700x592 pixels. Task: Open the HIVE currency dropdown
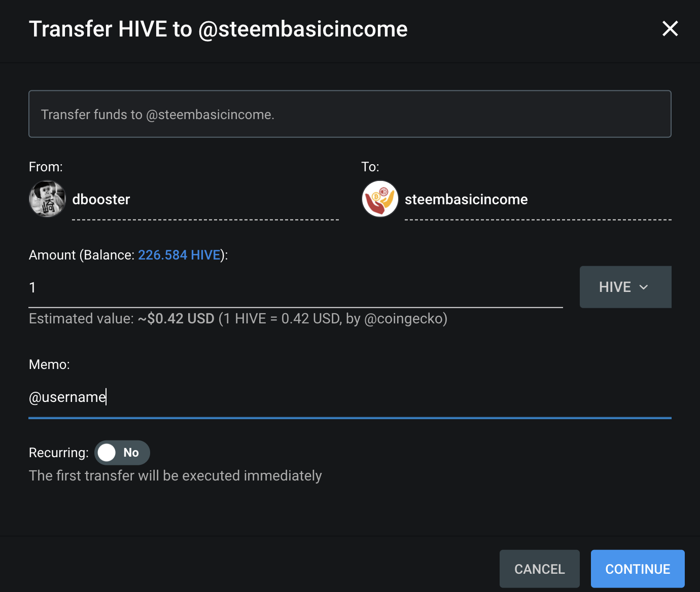625,287
